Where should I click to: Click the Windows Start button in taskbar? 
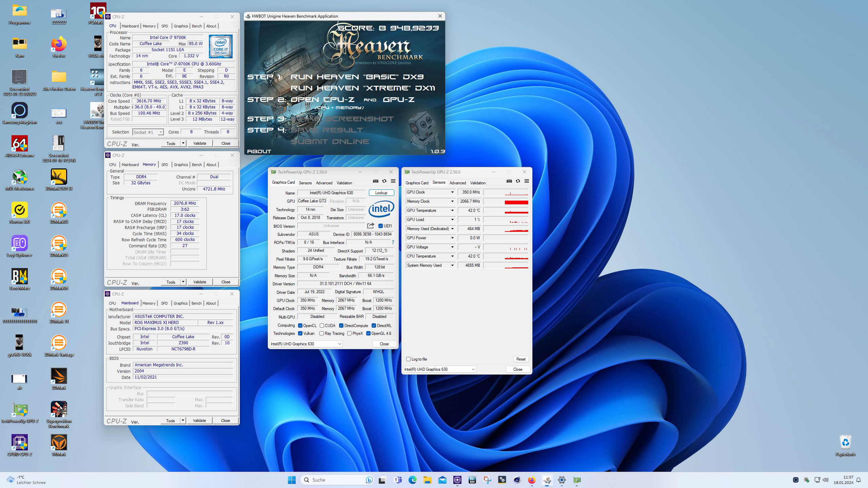coord(292,480)
